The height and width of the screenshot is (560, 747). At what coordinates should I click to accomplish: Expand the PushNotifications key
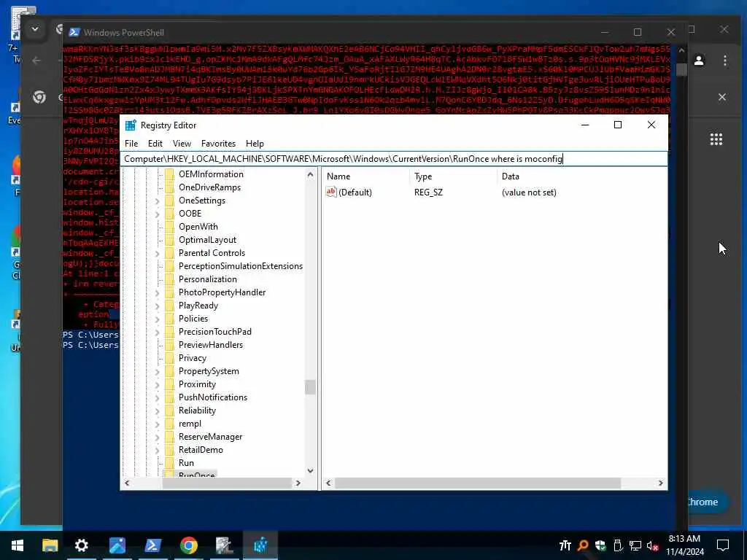pos(158,398)
